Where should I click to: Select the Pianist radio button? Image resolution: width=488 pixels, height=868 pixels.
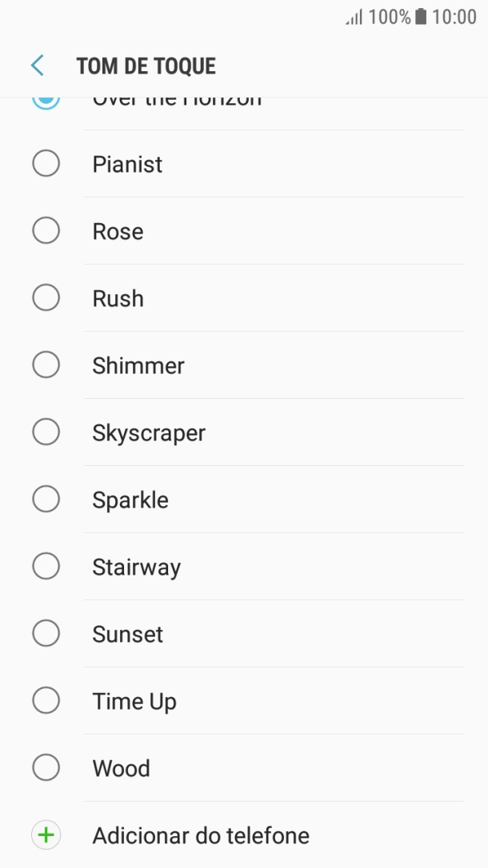click(x=46, y=164)
